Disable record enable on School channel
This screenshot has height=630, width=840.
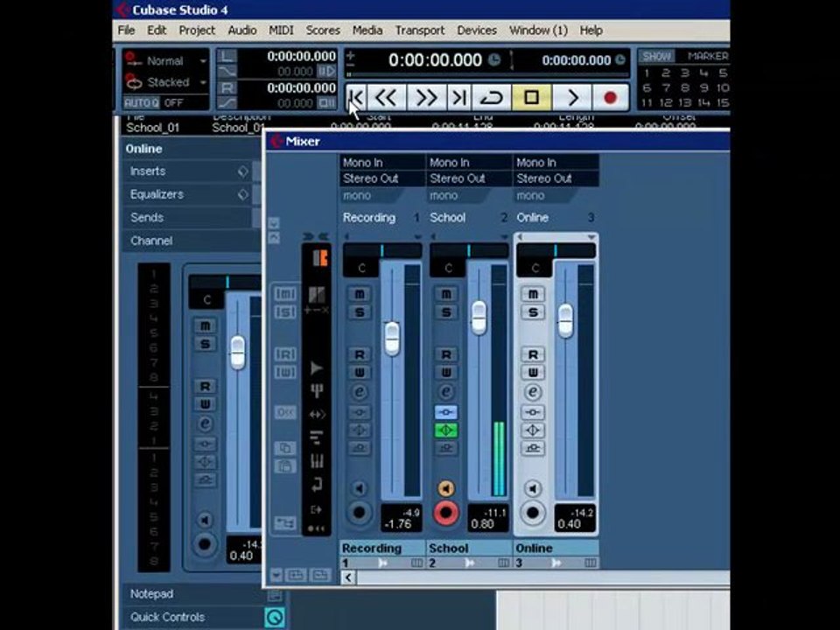point(445,513)
